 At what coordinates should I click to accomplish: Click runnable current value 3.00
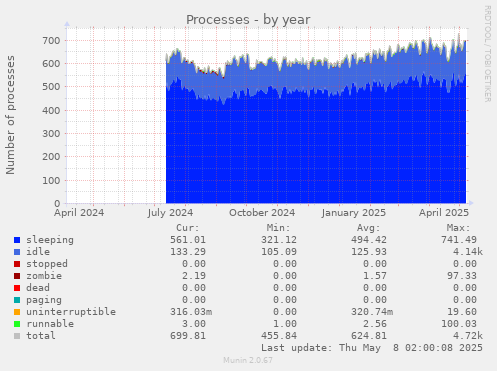pos(194,324)
